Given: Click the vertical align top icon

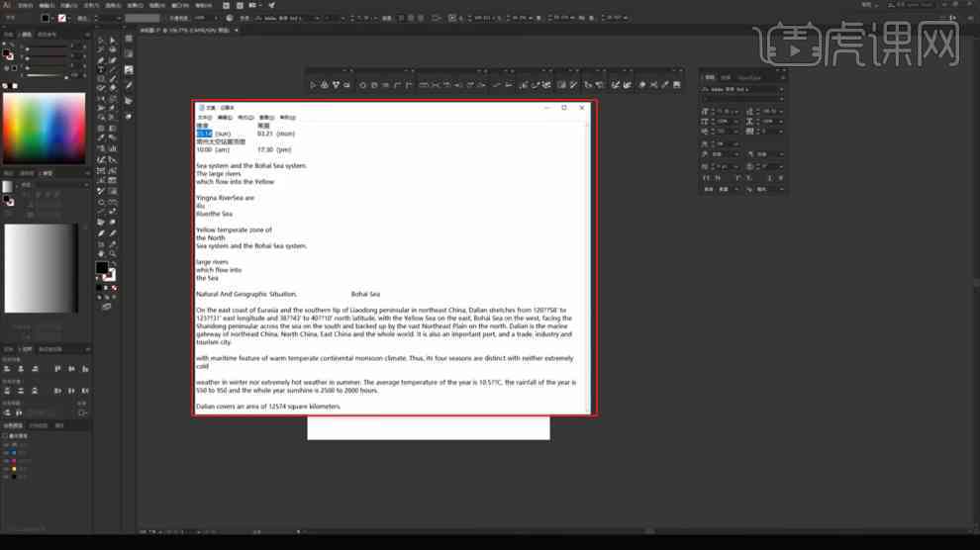Looking at the screenshot, I should tap(57, 369).
